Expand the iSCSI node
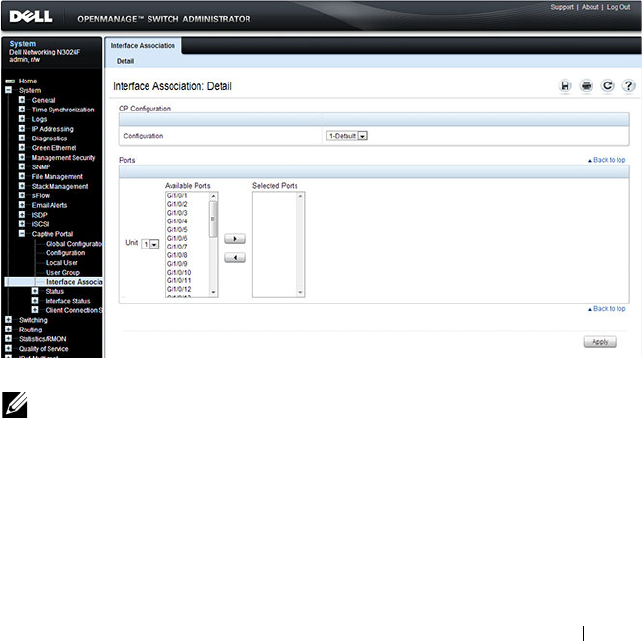This screenshot has height=641, width=642. click(22, 224)
